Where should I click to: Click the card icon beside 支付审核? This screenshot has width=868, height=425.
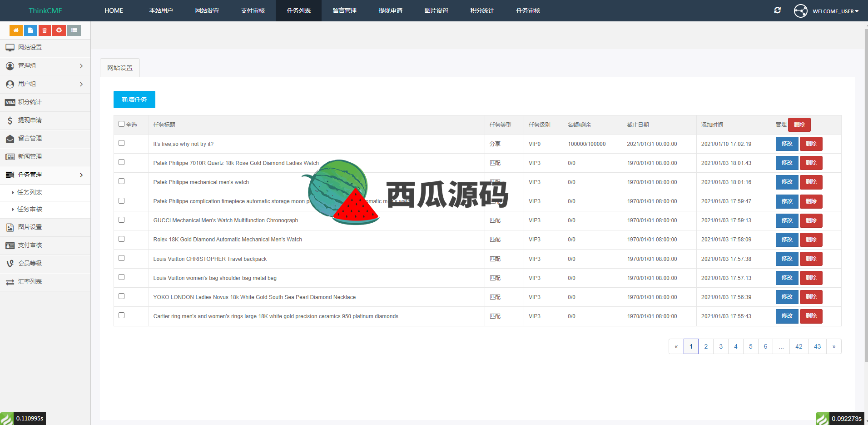pyautogui.click(x=10, y=245)
